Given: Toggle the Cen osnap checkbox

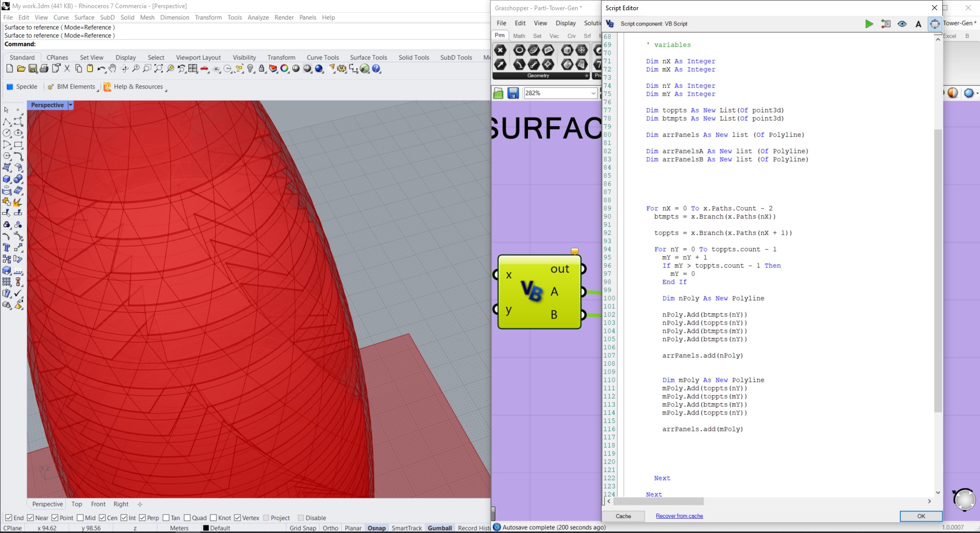Looking at the screenshot, I should point(102,518).
